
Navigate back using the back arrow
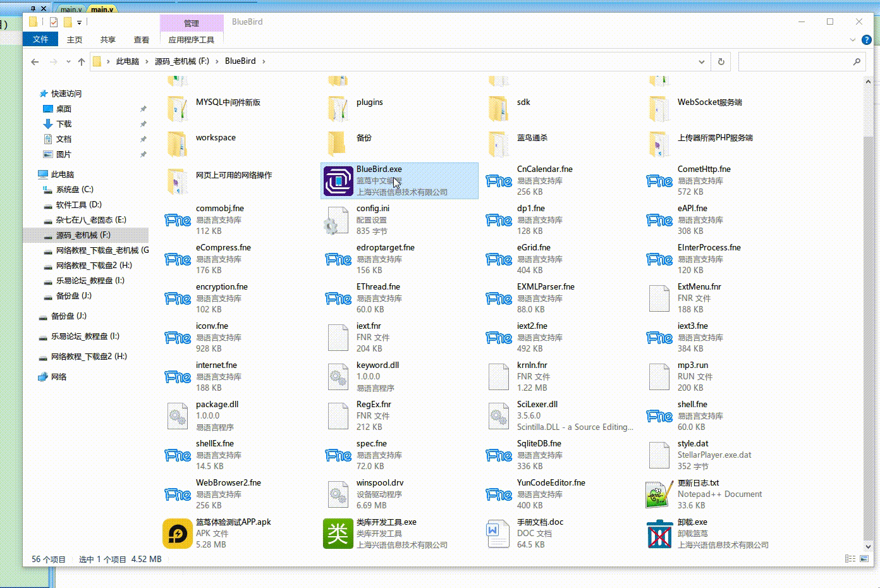pos(35,62)
